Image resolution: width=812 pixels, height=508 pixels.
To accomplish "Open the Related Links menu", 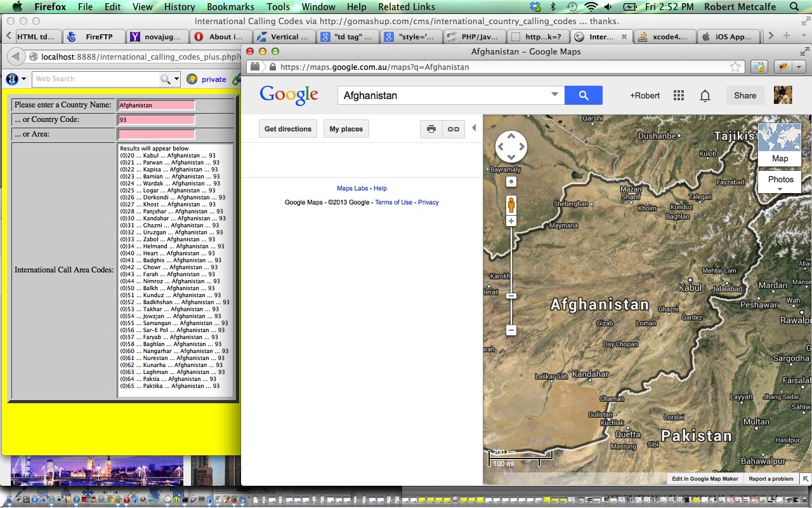I will 407,7.
